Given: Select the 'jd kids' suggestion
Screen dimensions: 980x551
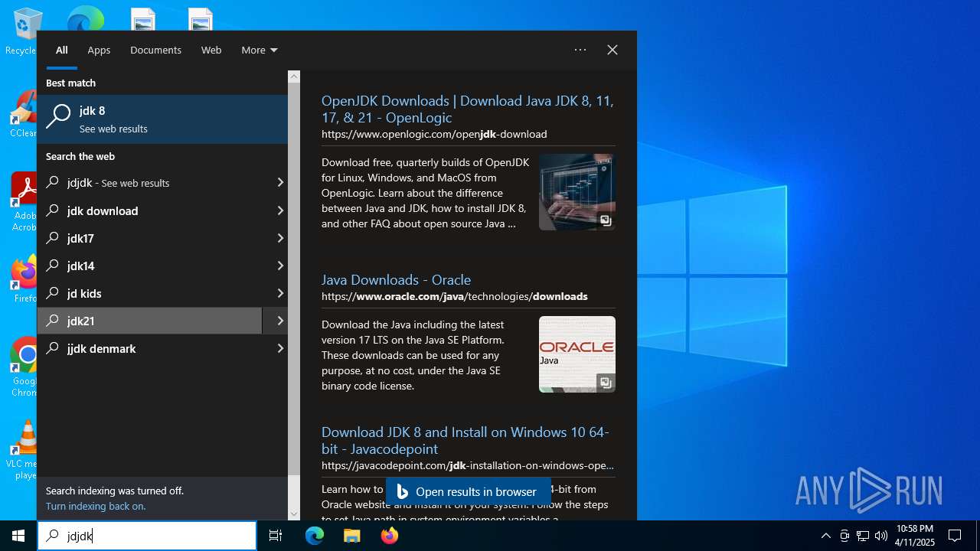Looking at the screenshot, I should coord(149,293).
